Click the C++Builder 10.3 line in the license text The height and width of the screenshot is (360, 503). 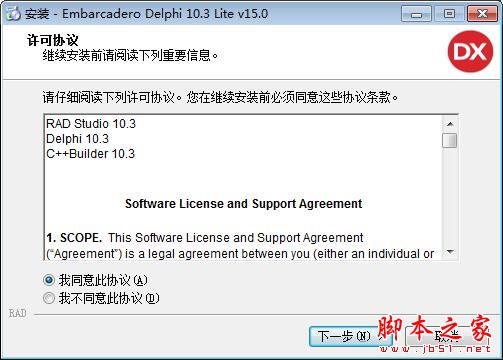(90, 154)
